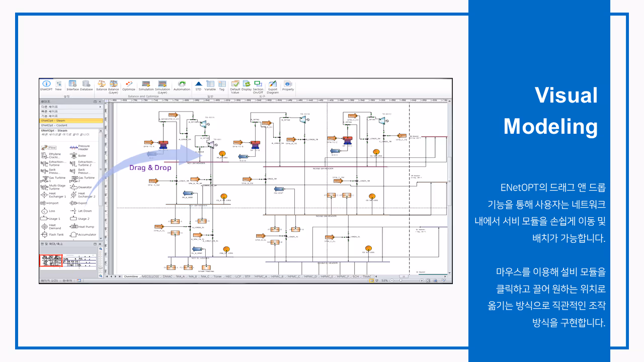The image size is (644, 362).
Task: Go to the first sheet tab arrow
Action: click(x=107, y=277)
